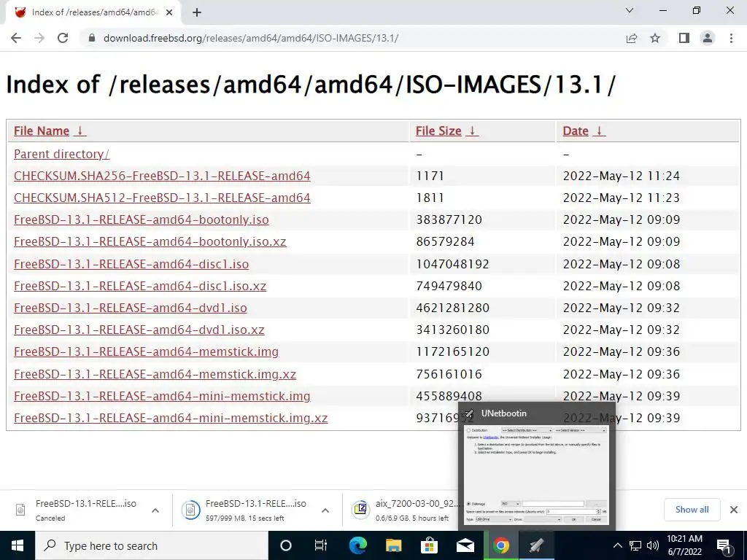Close the downloads shelf
The width and height of the screenshot is (747, 560).
tap(734, 510)
